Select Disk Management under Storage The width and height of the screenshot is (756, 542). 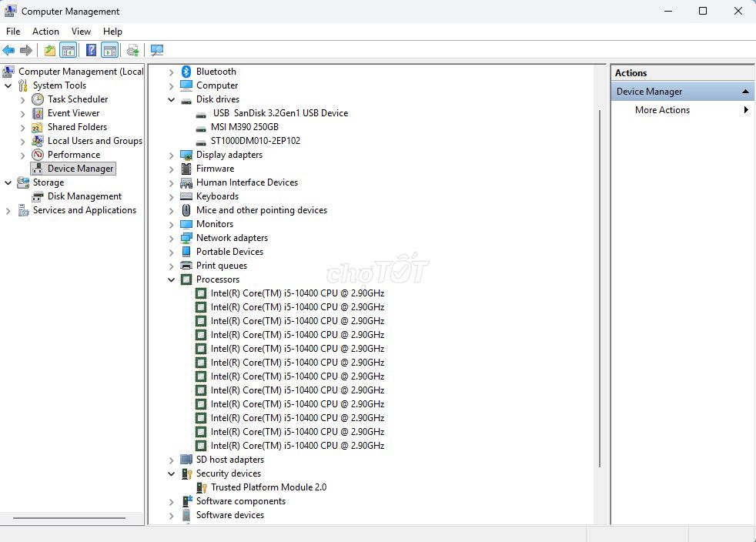[84, 196]
